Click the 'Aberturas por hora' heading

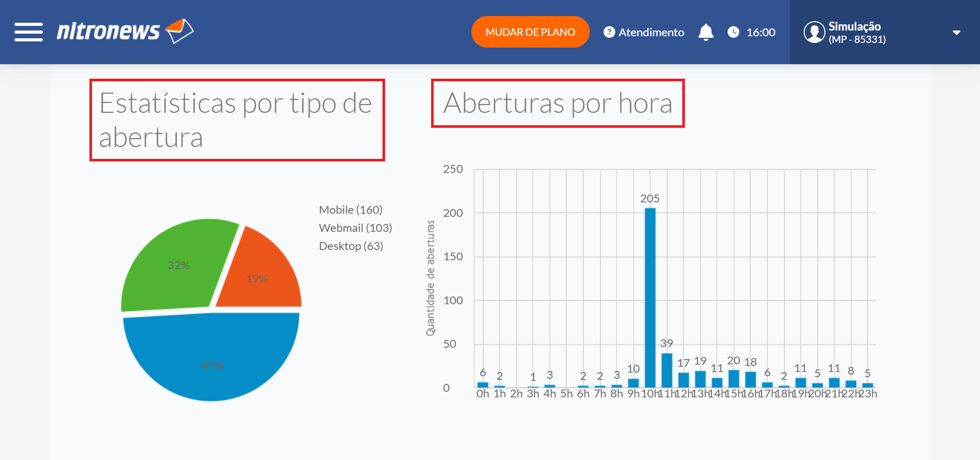(x=558, y=103)
